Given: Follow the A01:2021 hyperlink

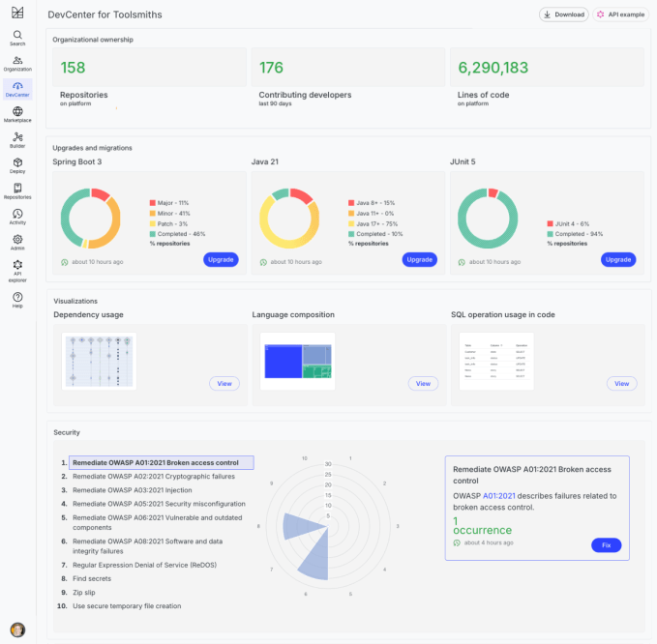Looking at the screenshot, I should (499, 496).
